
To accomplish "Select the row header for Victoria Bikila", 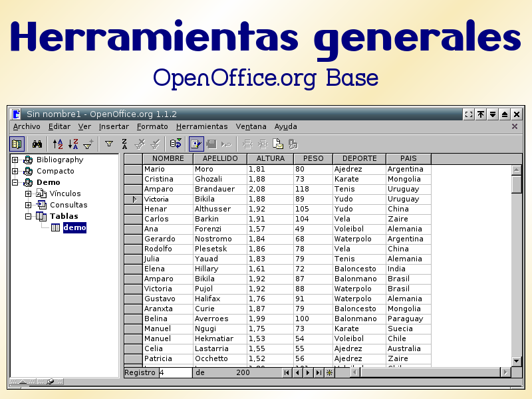I will (133, 199).
